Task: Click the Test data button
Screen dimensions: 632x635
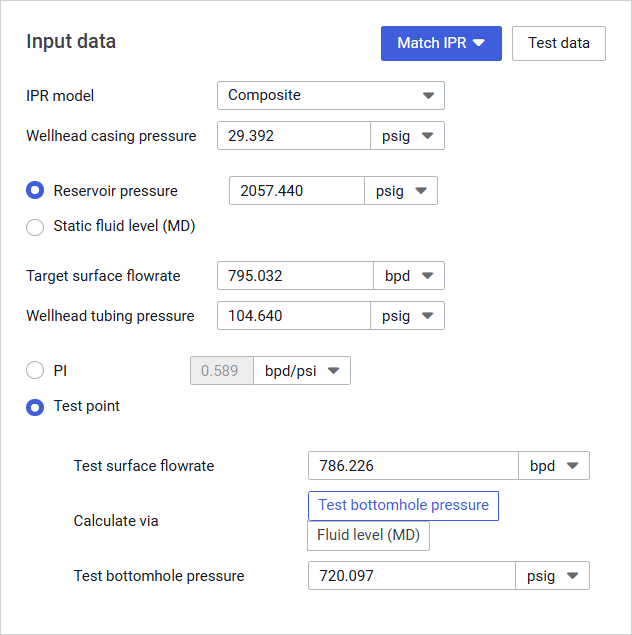Action: click(558, 43)
